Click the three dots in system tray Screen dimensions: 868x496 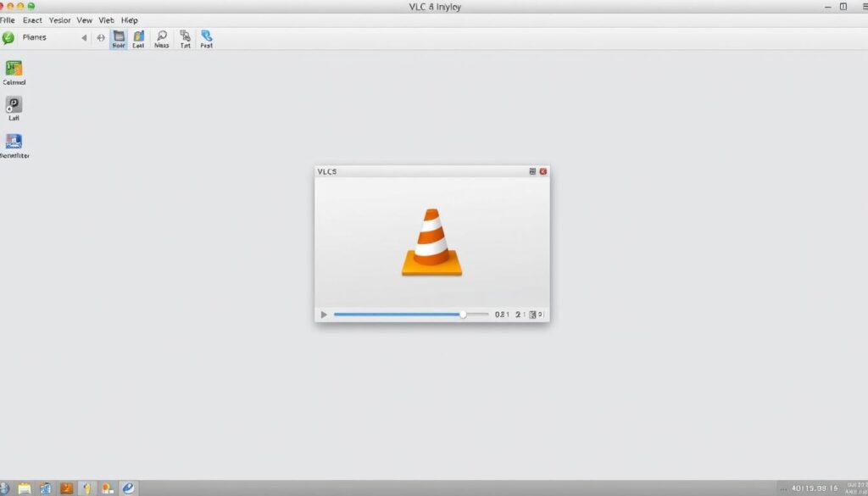(782, 489)
